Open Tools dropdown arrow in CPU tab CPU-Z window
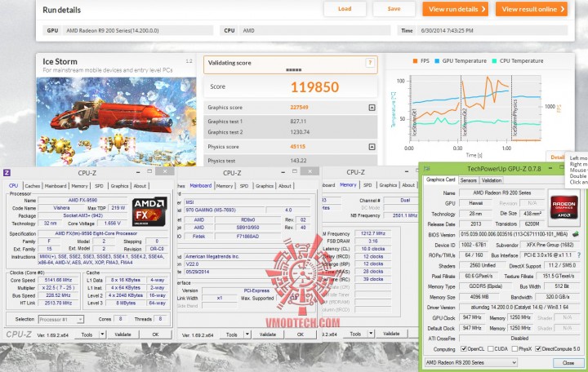The height and width of the screenshot is (372, 588). coord(102,334)
